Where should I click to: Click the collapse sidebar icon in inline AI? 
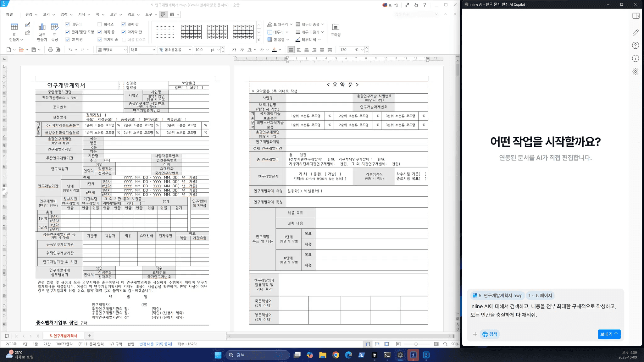pos(636,16)
